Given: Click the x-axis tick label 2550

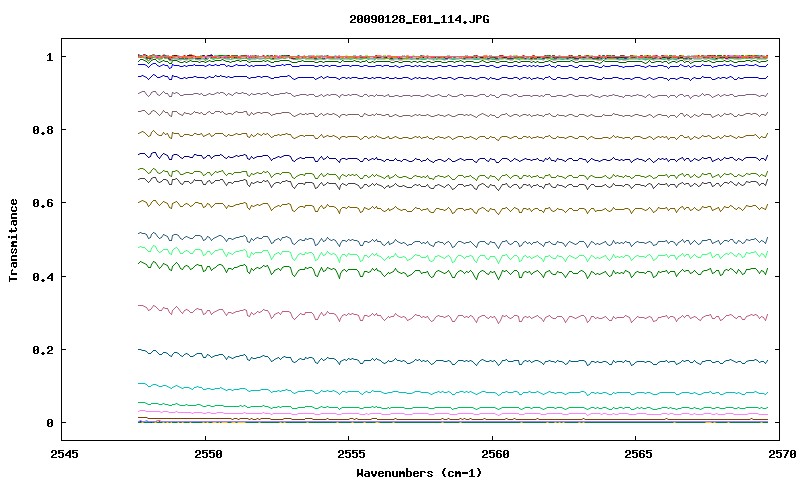Looking at the screenshot, I should click(x=208, y=454).
